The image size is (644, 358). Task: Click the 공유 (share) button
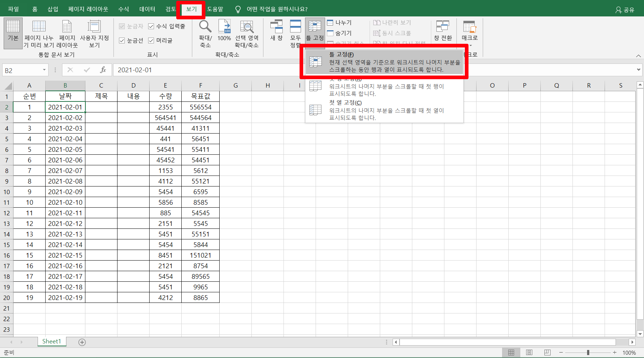625,10
